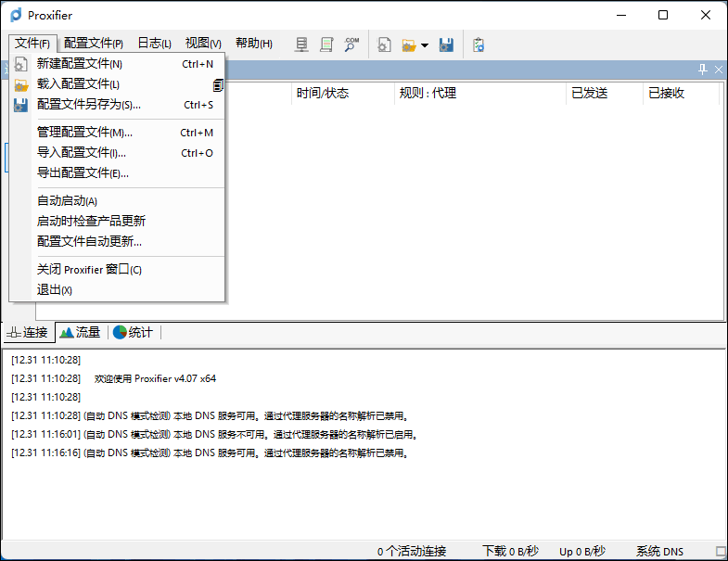
Task: Close the connections panel with its X button
Action: 718,70
